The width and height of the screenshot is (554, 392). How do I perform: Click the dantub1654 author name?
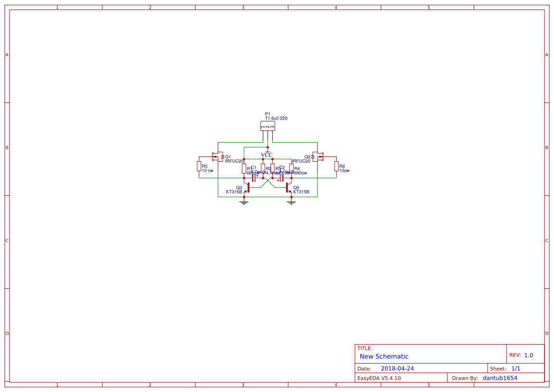coord(500,378)
